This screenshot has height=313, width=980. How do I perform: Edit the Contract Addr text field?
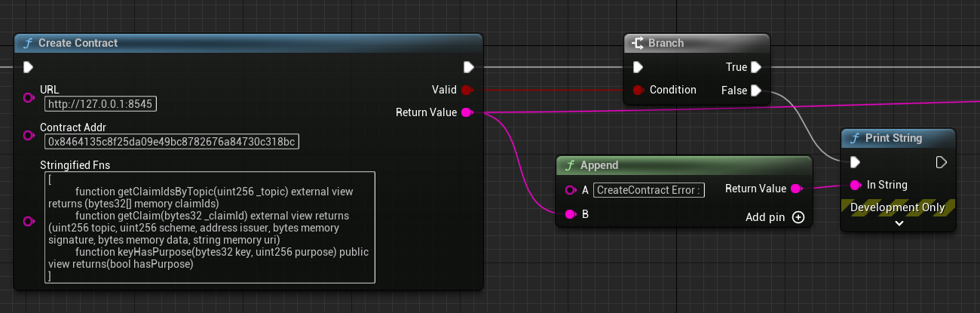coord(172,141)
